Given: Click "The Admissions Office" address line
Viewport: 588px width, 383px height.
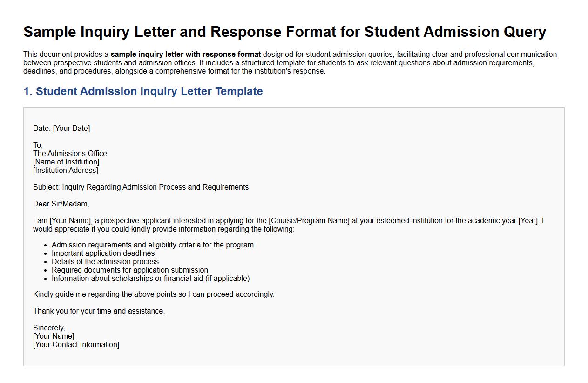Looking at the screenshot, I should 70,154.
